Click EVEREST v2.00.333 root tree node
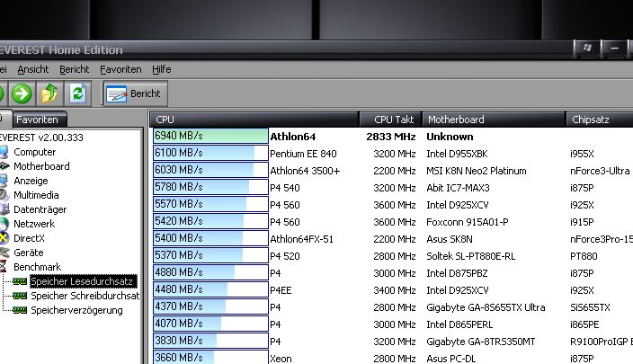The height and width of the screenshot is (364, 633). 41,138
